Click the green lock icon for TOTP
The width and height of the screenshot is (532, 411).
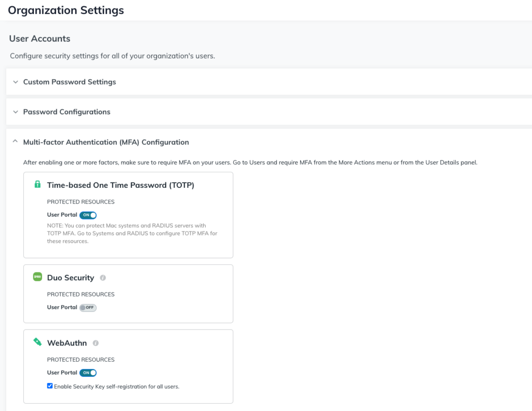click(37, 185)
